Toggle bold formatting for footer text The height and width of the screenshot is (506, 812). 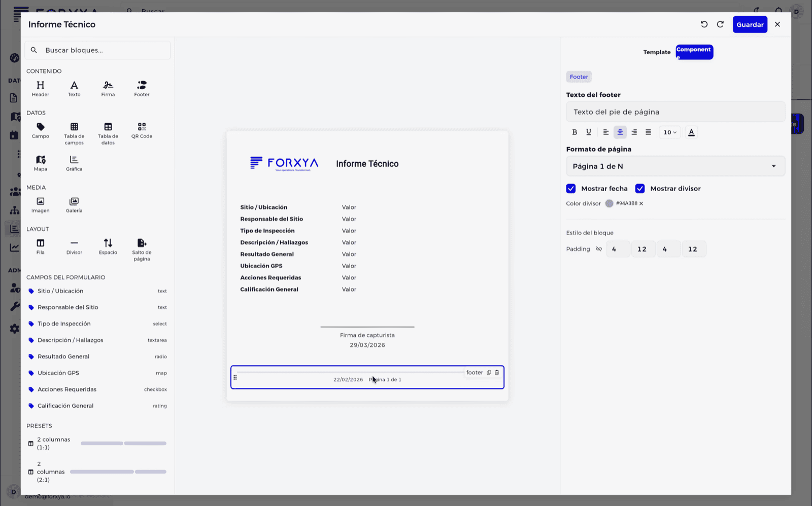click(x=574, y=132)
